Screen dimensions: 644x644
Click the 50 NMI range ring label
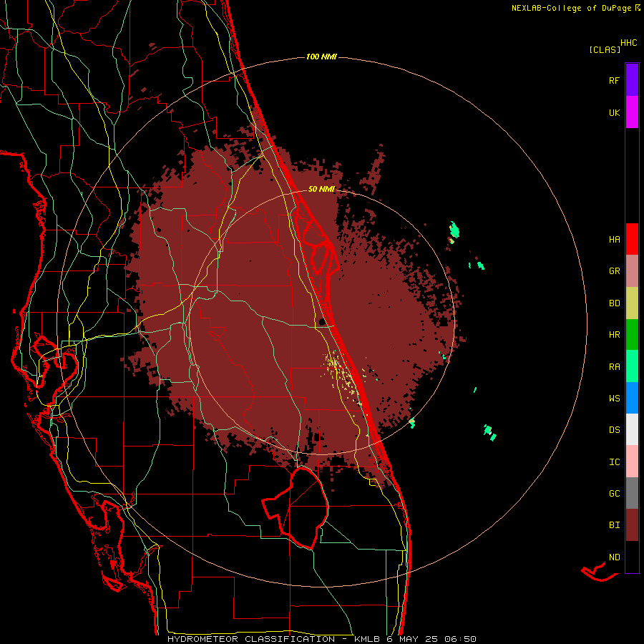[321, 189]
